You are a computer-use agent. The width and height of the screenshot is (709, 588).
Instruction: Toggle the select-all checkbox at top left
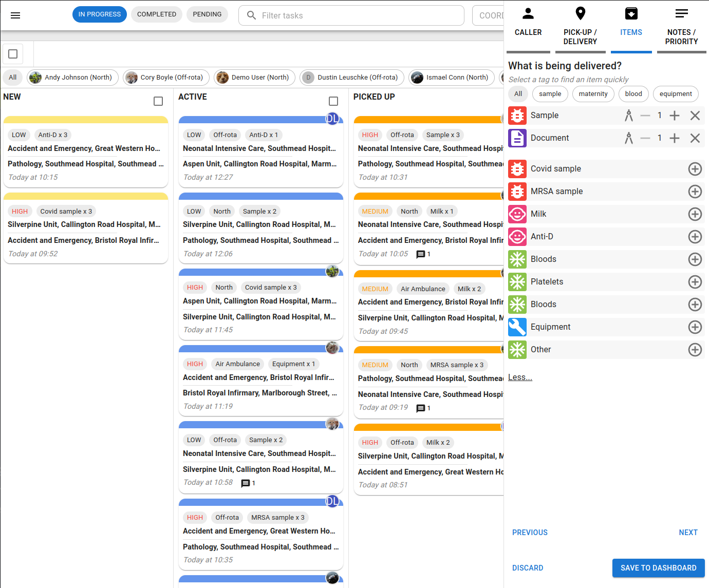pos(12,53)
